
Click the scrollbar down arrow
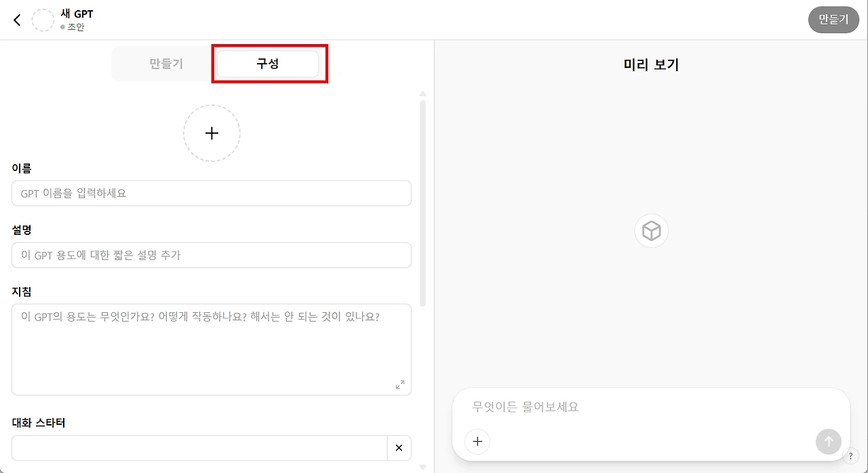(423, 467)
